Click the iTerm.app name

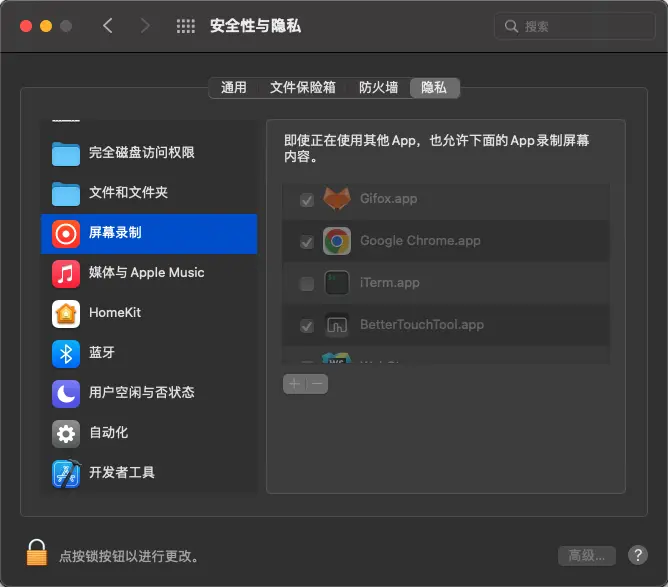(390, 283)
